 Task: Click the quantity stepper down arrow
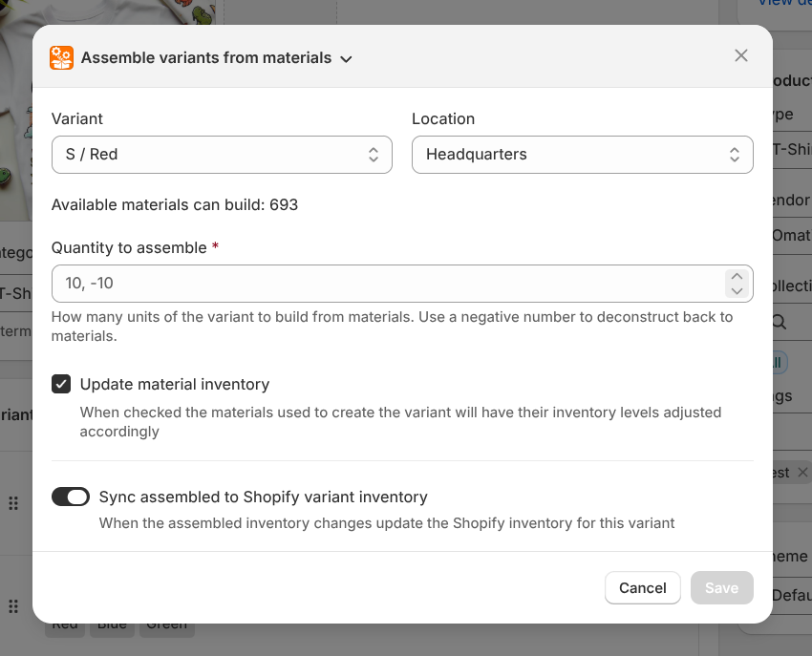point(737,289)
